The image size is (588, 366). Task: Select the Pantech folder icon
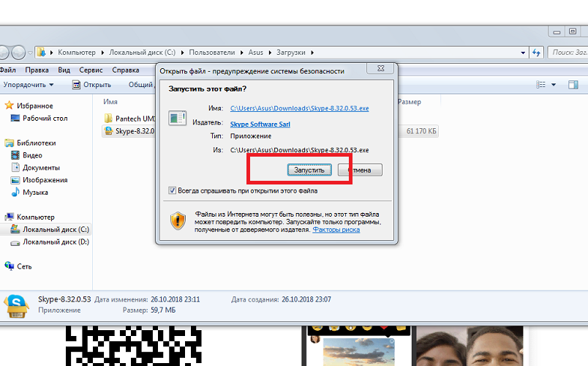109,118
